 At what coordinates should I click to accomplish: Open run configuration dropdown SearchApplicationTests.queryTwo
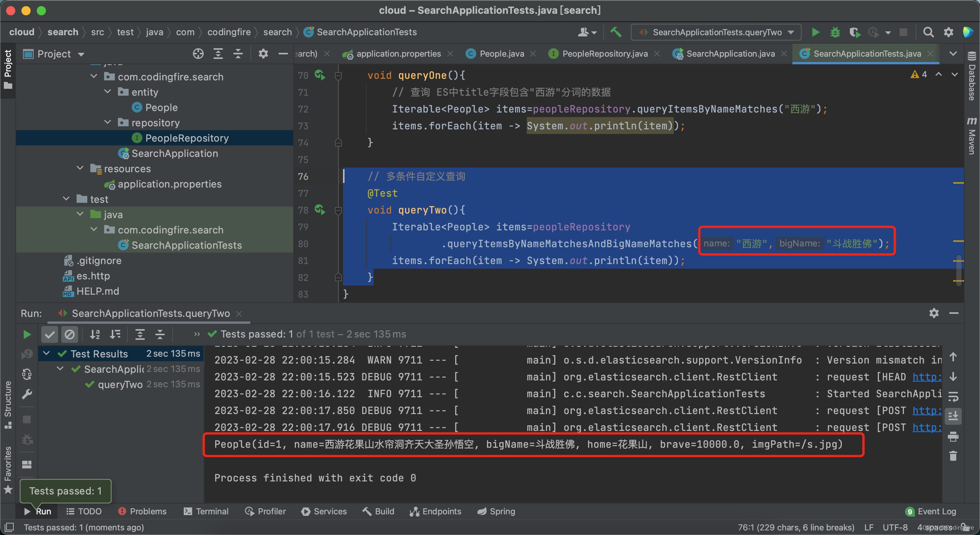tap(716, 32)
